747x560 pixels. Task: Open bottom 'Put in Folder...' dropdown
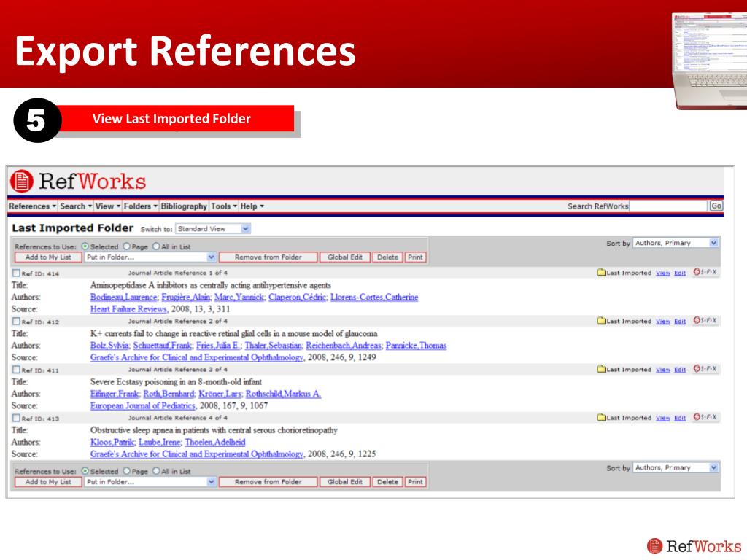click(x=150, y=482)
